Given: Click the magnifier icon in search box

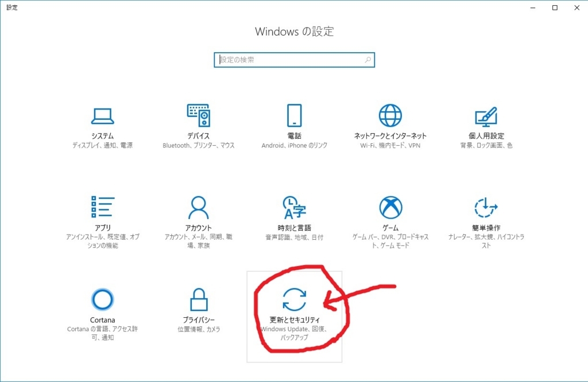Looking at the screenshot, I should 368,60.
